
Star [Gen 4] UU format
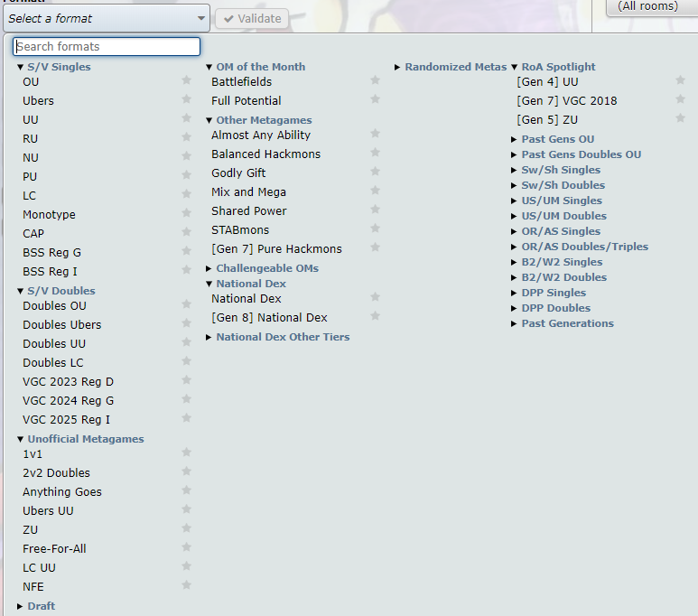tap(680, 80)
